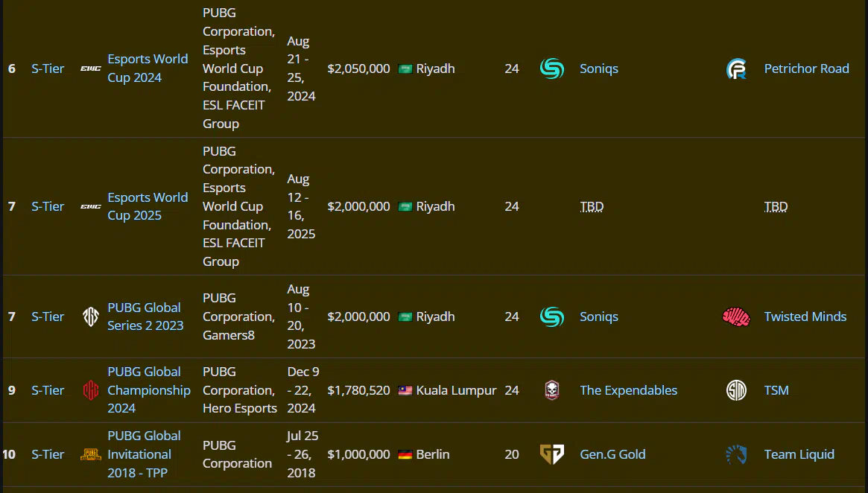Click the Team Liquid horse logo
Screen dimensions: 868x493
pos(736,454)
